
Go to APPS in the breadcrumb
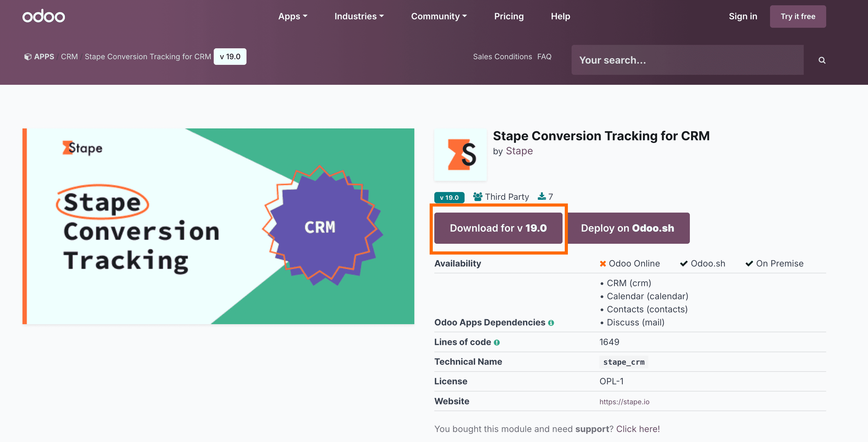pyautogui.click(x=44, y=56)
